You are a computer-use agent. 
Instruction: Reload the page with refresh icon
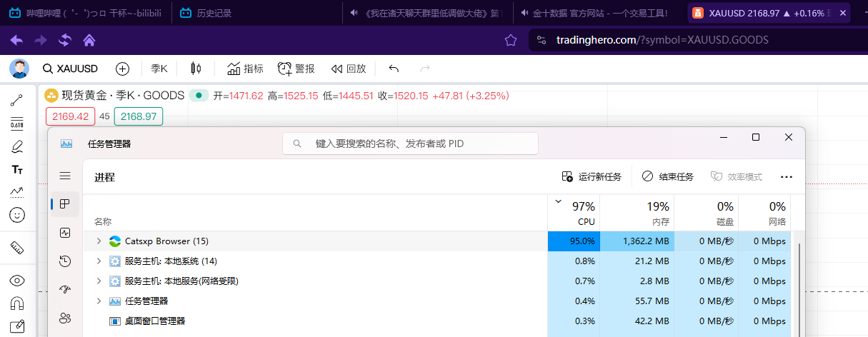tap(65, 40)
